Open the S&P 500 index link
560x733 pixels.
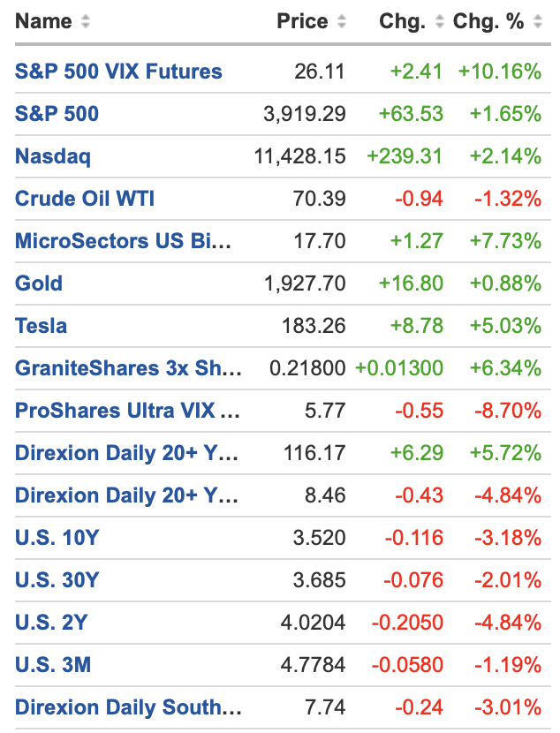57,114
